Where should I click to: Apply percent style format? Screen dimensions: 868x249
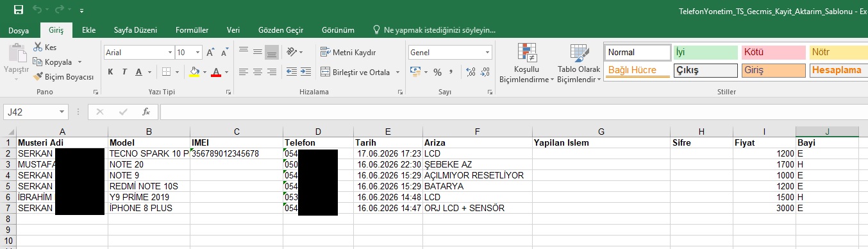point(438,72)
